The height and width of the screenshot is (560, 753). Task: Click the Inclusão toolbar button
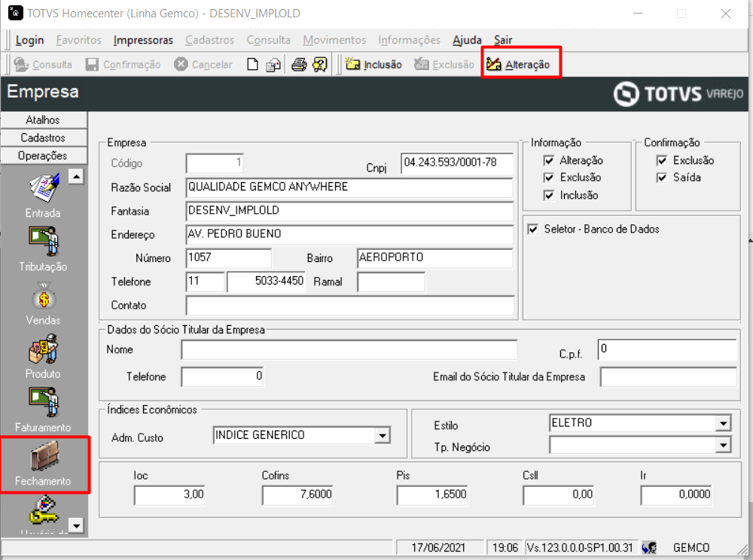click(373, 64)
